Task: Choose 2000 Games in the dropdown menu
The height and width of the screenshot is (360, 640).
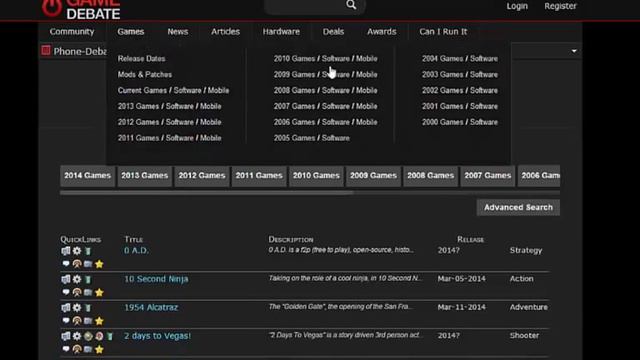Action: point(442,122)
